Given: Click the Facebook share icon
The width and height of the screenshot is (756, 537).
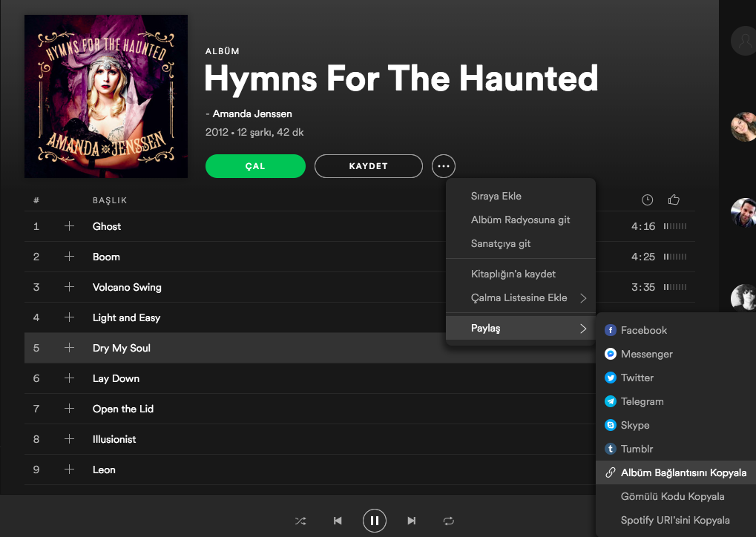Looking at the screenshot, I should 611,331.
